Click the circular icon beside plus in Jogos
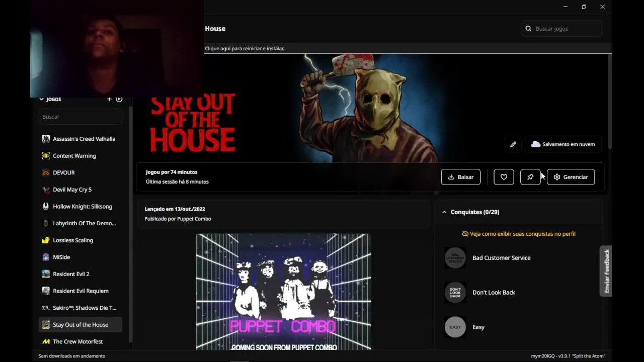Screen dimensions: 644x362 pyautogui.click(x=119, y=99)
